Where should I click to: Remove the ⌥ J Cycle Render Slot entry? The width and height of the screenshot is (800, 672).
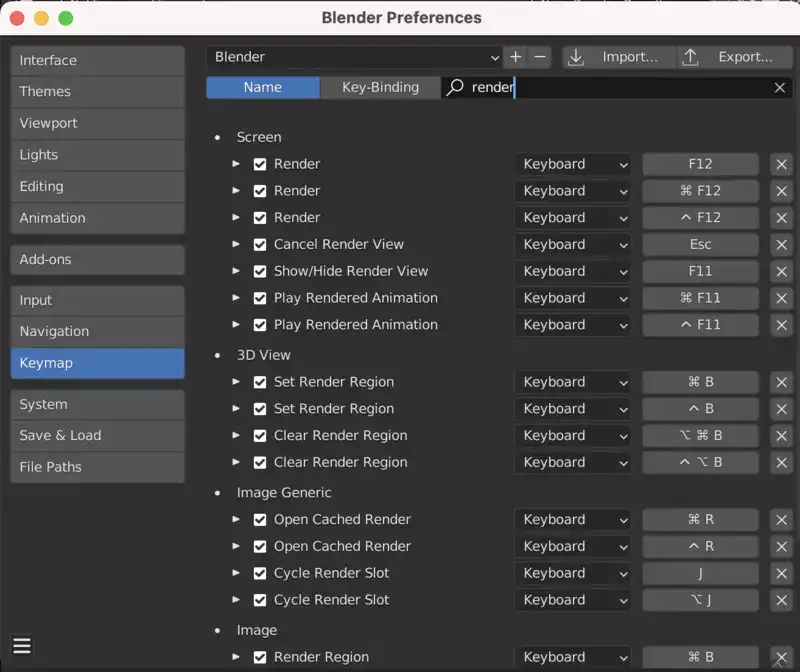(x=781, y=600)
